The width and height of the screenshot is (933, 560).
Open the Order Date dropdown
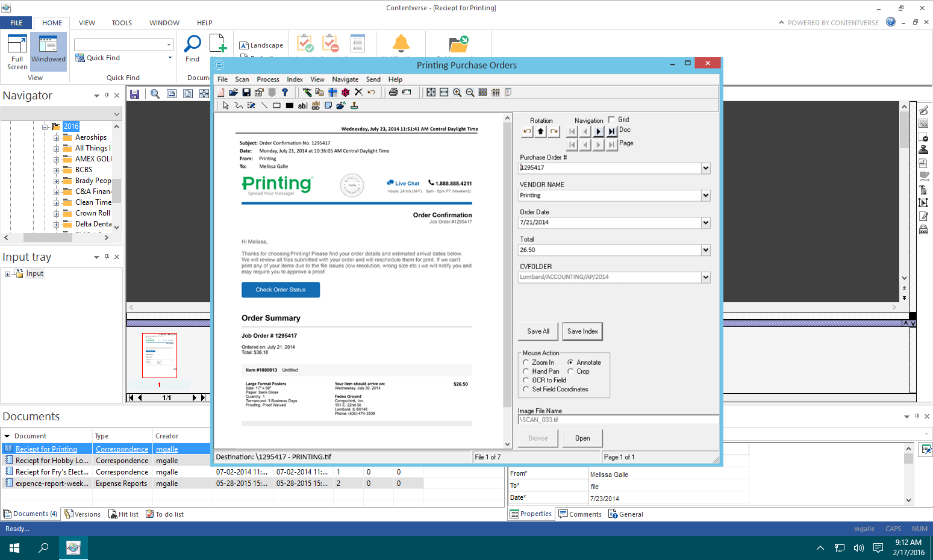(705, 223)
